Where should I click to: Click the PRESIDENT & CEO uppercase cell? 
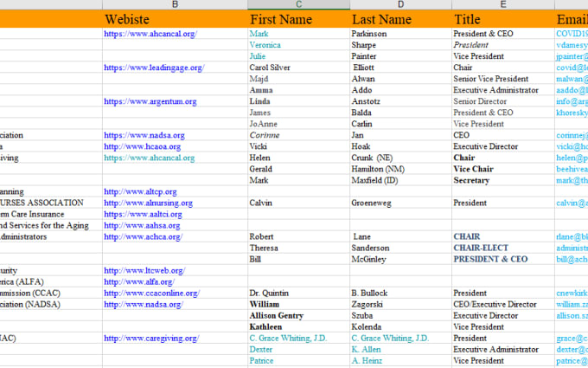[x=503, y=259]
